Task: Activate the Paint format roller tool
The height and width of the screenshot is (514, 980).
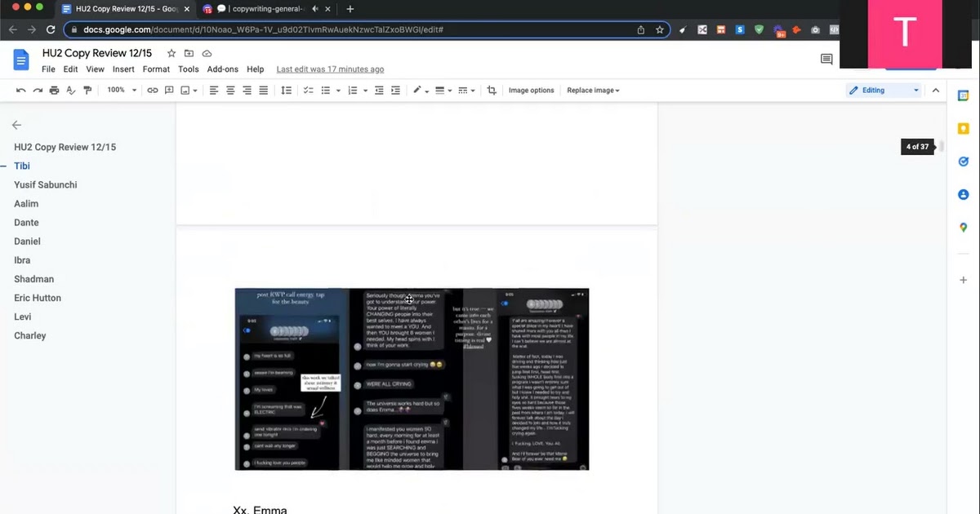Action: (87, 91)
